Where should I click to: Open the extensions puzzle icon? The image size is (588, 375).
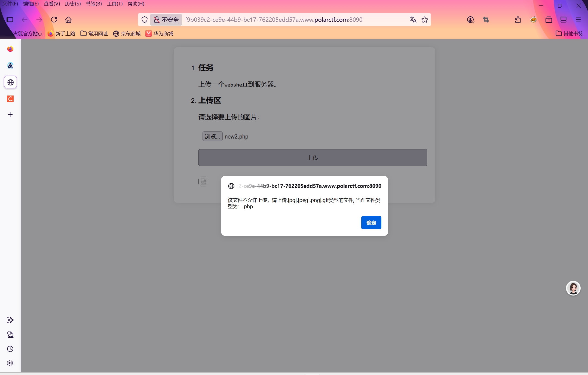point(518,20)
